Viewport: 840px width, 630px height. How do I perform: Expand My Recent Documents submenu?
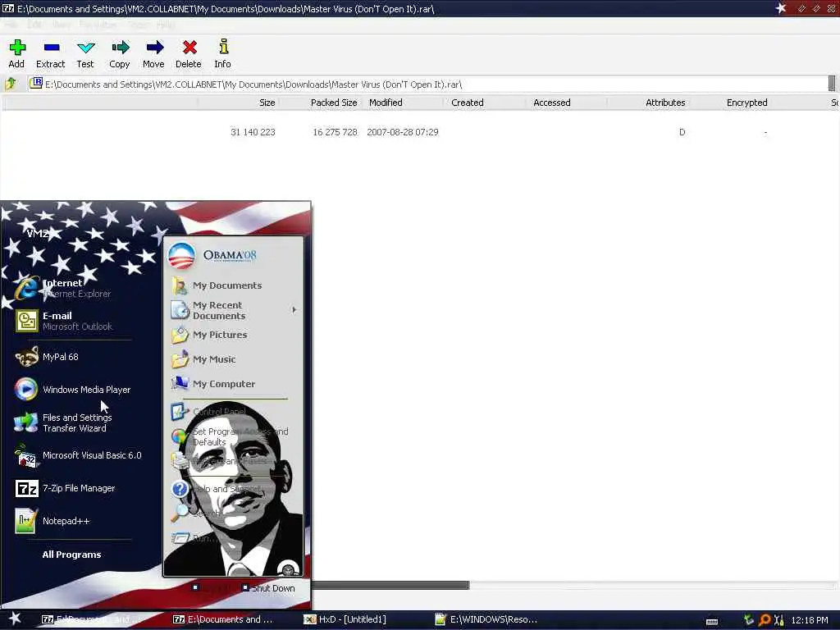(233, 310)
